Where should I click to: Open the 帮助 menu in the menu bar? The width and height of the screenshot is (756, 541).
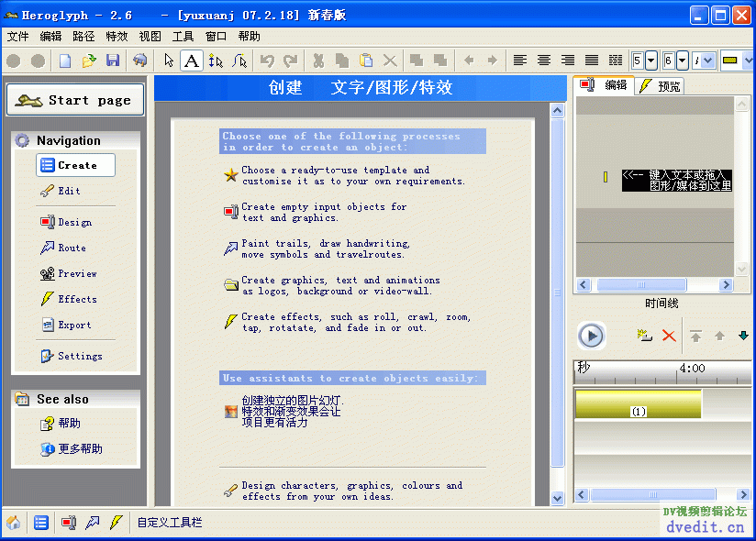[x=249, y=37]
